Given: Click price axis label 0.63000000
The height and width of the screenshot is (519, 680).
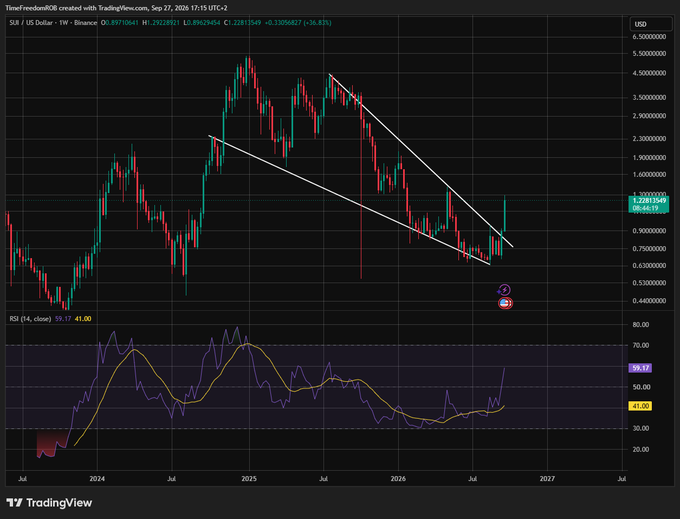Looking at the screenshot, I should pos(649,265).
